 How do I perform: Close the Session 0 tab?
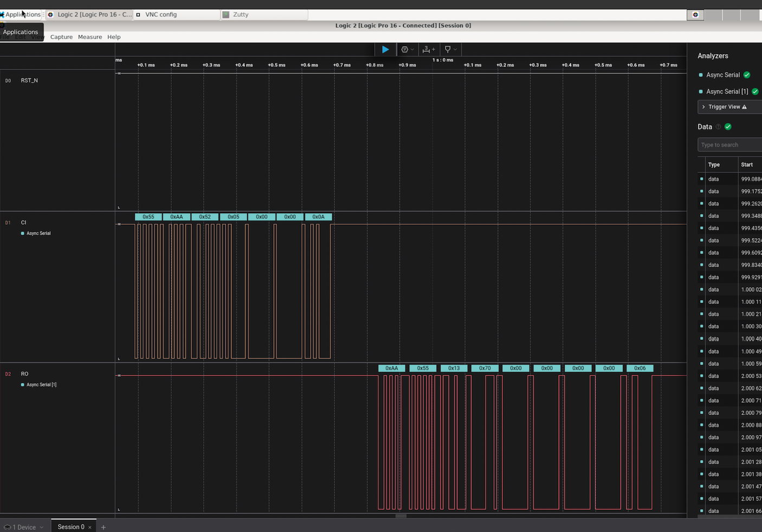click(90, 527)
